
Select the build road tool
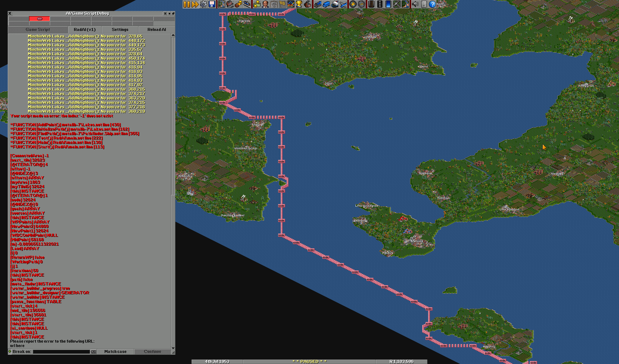(x=380, y=4)
